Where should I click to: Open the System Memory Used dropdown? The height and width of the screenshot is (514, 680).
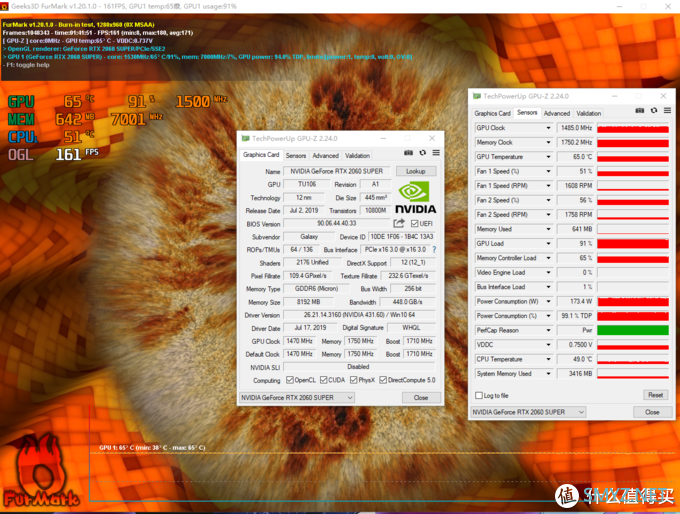[548, 373]
